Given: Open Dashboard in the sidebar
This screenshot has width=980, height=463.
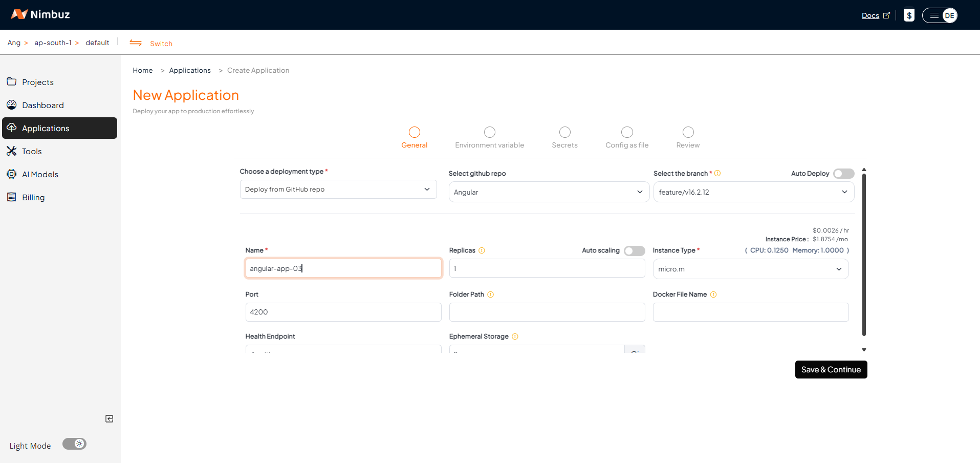Looking at the screenshot, I should (43, 105).
